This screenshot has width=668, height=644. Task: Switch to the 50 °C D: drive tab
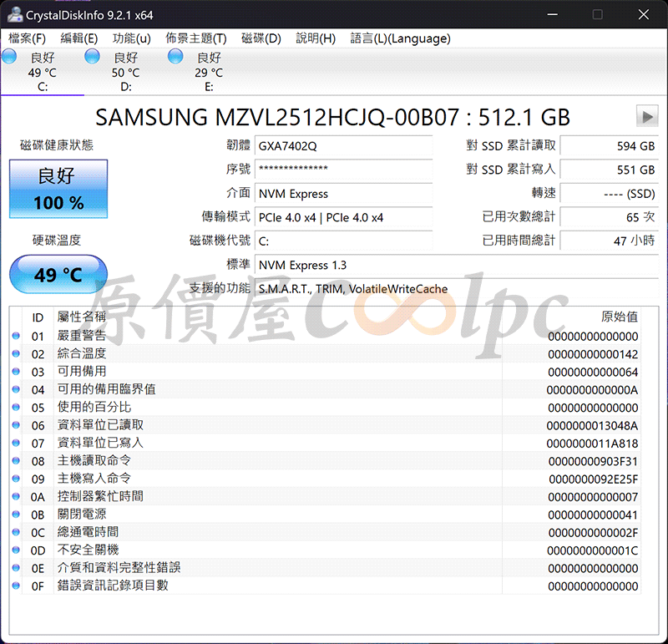tap(126, 72)
